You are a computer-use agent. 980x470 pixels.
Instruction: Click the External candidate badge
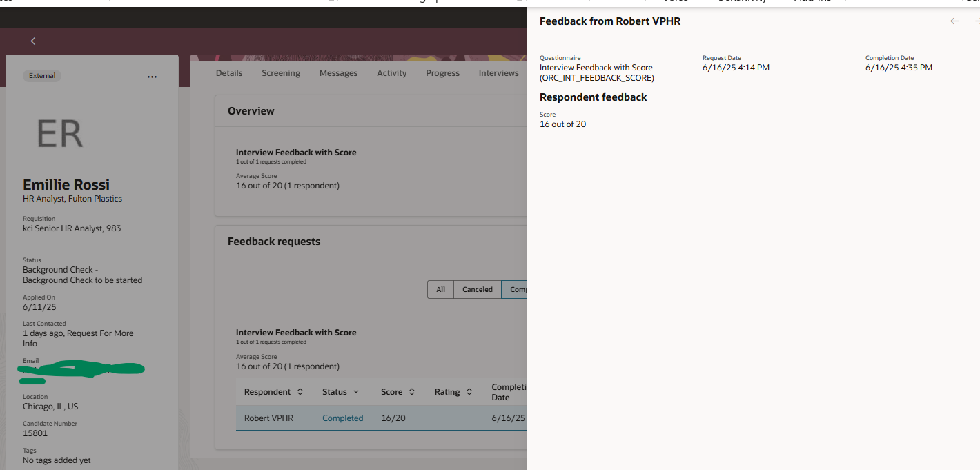(x=41, y=76)
